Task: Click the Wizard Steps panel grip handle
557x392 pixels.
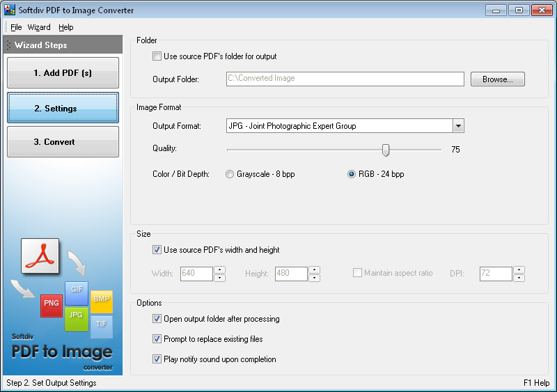Action: (8, 45)
